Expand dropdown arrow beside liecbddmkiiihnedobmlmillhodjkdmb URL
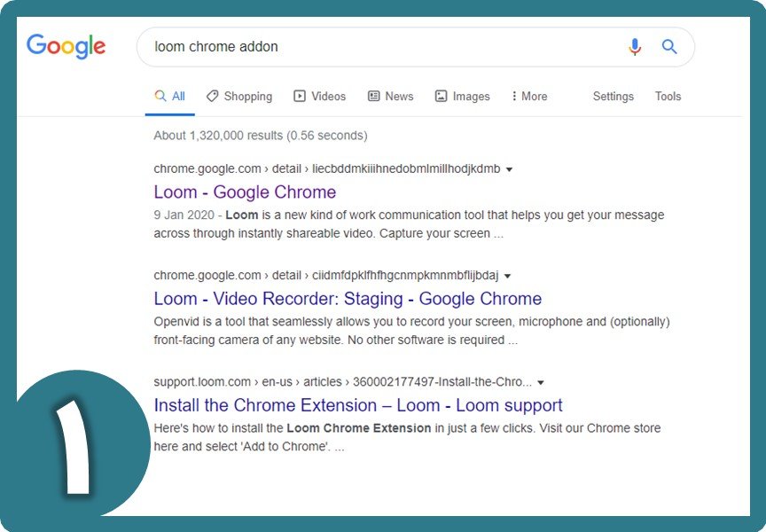This screenshot has height=532, width=766. click(x=509, y=169)
